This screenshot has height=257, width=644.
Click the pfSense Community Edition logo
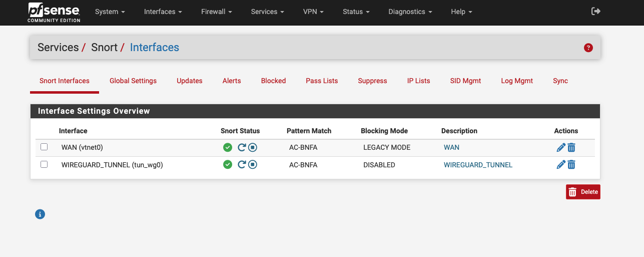tap(54, 13)
